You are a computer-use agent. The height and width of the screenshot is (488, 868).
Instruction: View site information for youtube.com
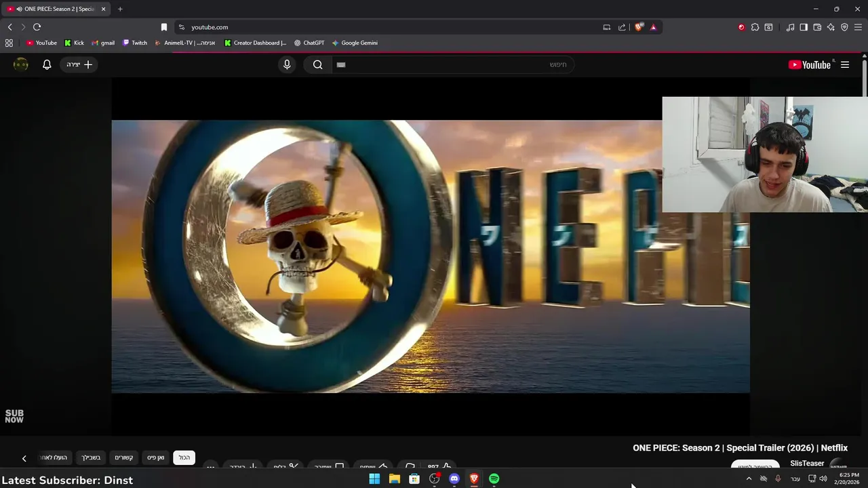(181, 27)
